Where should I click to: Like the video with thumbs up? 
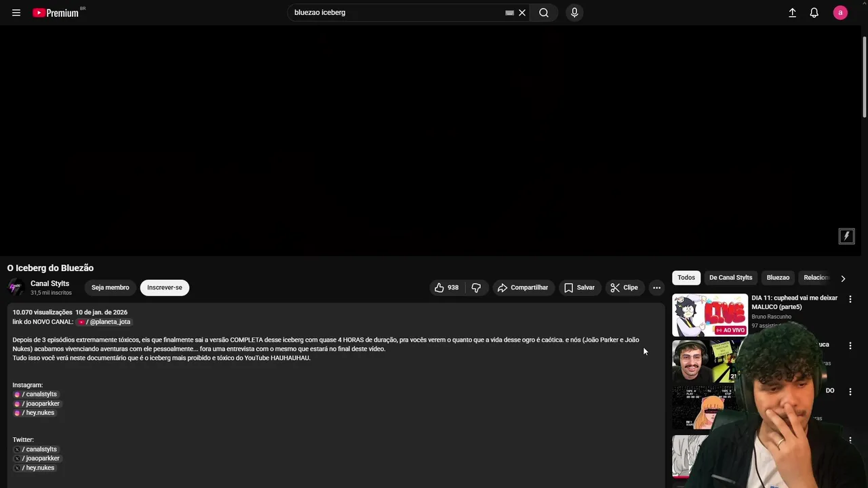(447, 287)
